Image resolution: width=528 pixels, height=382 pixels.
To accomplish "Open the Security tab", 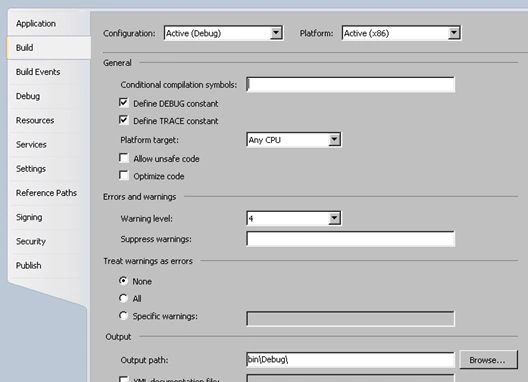I will tap(31, 242).
